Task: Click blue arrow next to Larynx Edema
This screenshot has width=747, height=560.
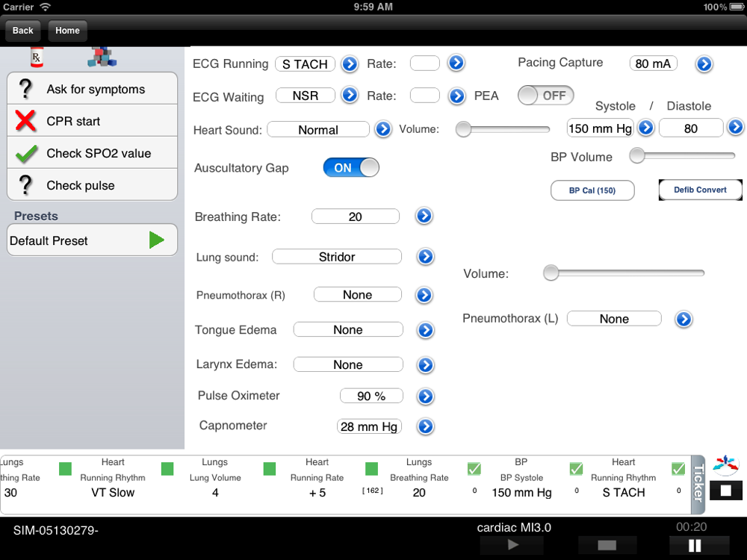Action: (x=426, y=365)
